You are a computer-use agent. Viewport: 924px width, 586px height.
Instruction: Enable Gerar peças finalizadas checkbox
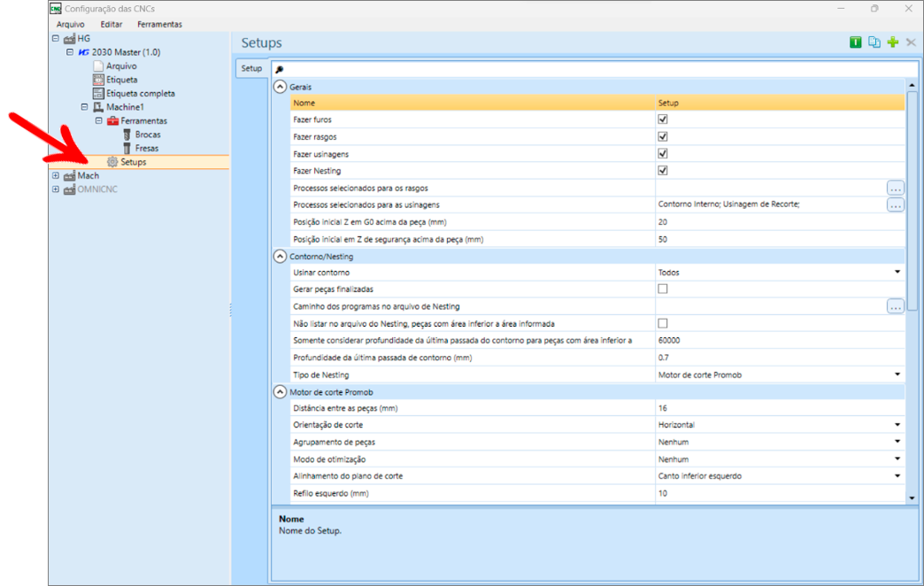click(x=663, y=289)
